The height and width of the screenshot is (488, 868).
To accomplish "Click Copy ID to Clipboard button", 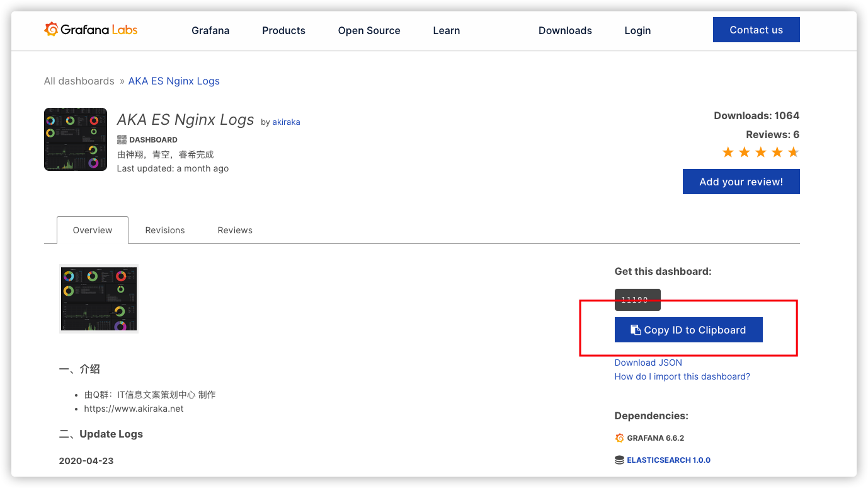I will coord(688,330).
